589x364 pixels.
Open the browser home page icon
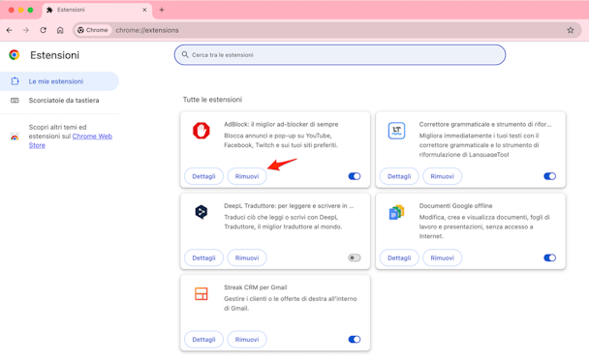pyautogui.click(x=60, y=30)
